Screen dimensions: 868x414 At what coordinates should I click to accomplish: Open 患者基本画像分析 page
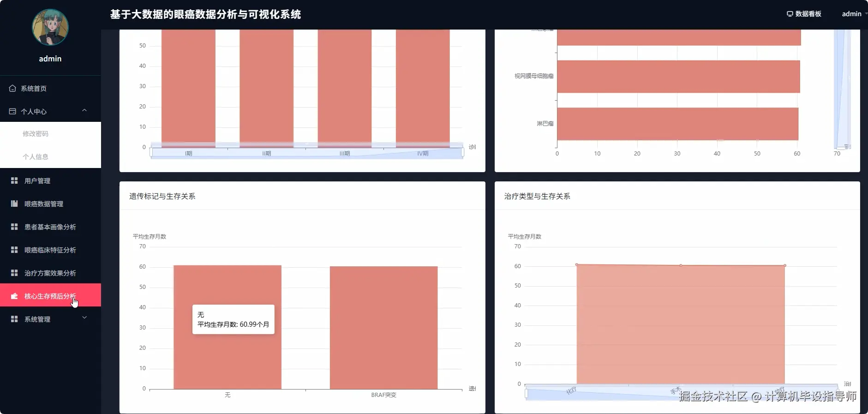click(50, 227)
